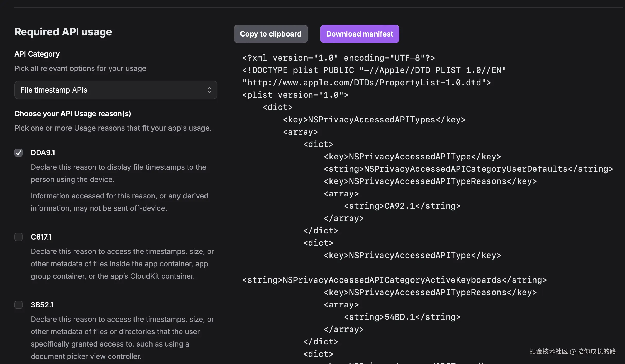The height and width of the screenshot is (364, 625).
Task: Click the Download manifest button
Action: [x=359, y=34]
